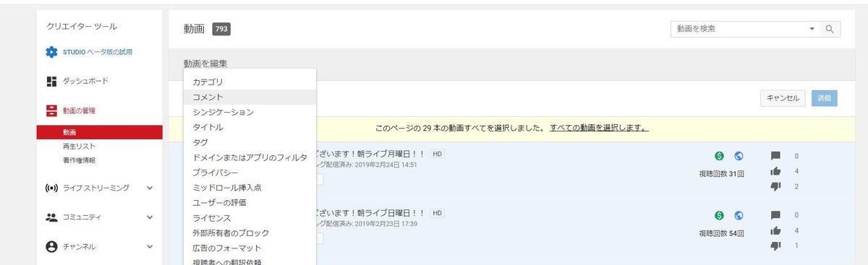Image resolution: width=868 pixels, height=265 pixels.
Task: Click thumbs-down icon for 月曜日 video
Action: [x=775, y=186]
